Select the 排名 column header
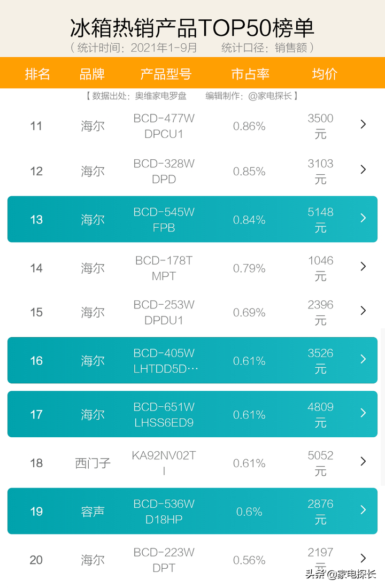This screenshot has height=588, width=385. click(37, 74)
